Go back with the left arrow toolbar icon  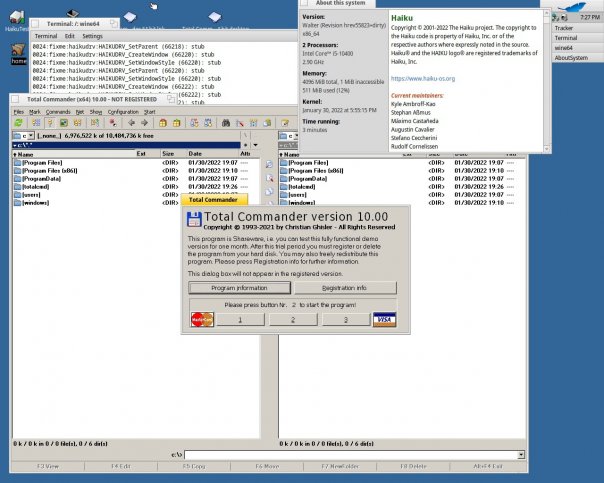click(x=131, y=123)
